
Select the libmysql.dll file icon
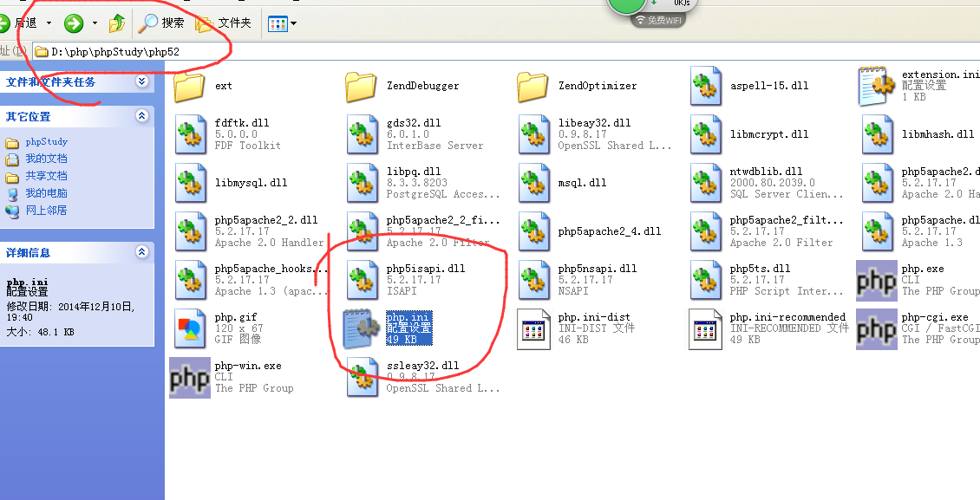pyautogui.click(x=191, y=183)
